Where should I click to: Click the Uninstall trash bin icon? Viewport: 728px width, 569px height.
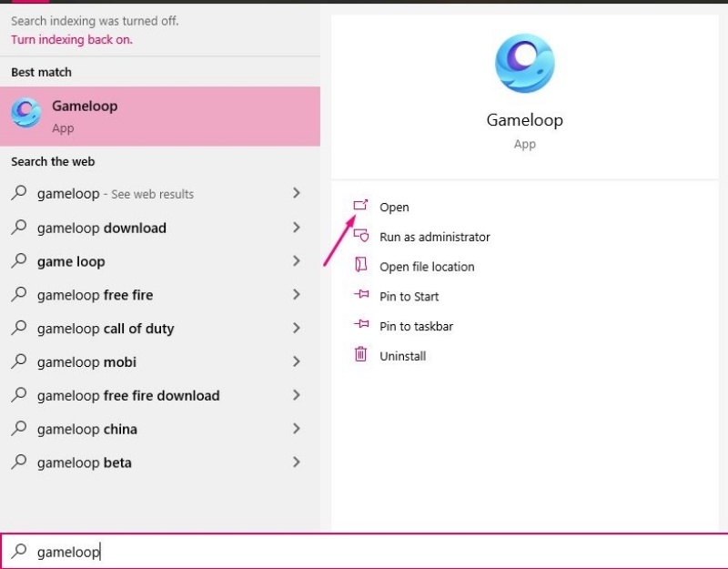(x=362, y=356)
